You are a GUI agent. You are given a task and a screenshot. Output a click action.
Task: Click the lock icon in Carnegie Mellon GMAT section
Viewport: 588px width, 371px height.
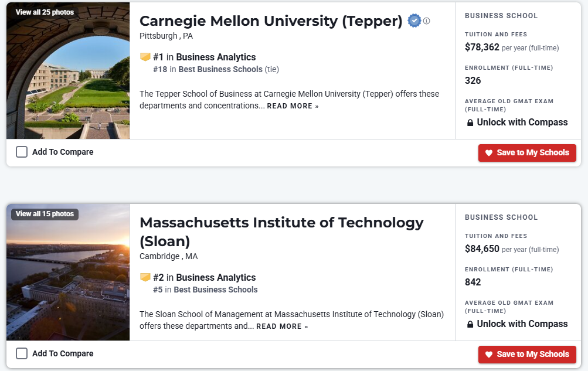point(470,122)
